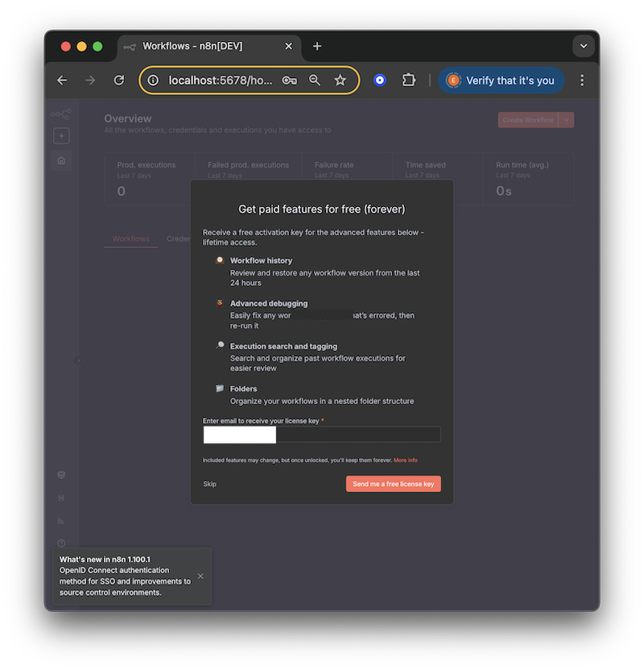
Task: Expand the sidebar with the collapse chevron
Action: 78,361
